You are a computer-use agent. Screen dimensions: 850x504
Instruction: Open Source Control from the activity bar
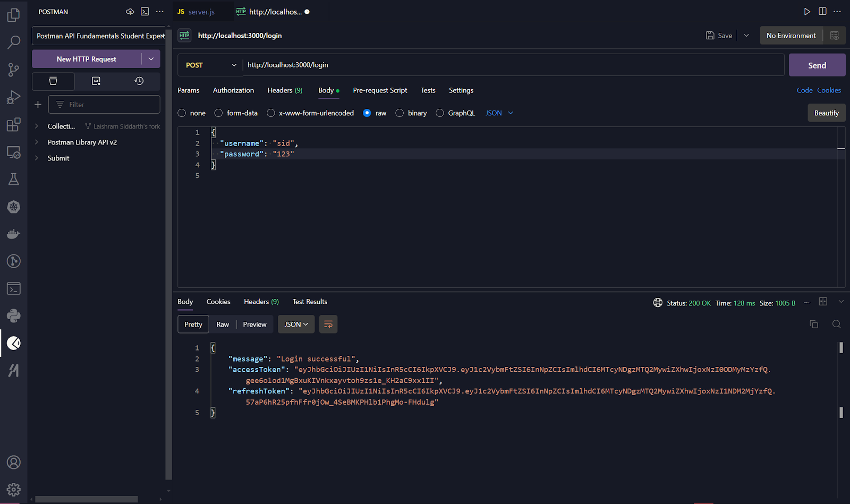click(x=14, y=70)
